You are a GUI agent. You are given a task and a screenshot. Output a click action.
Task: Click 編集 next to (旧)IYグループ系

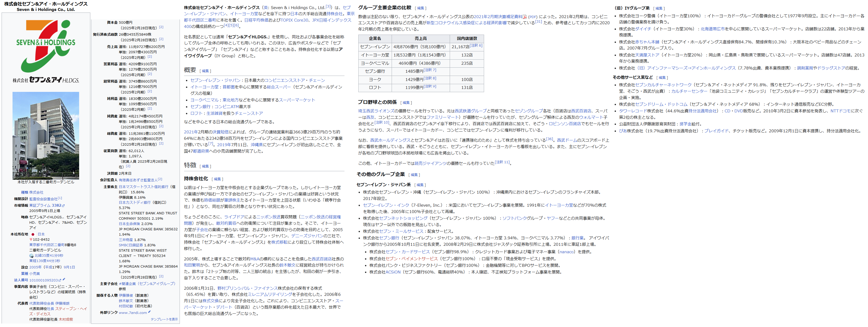pyautogui.click(x=659, y=9)
